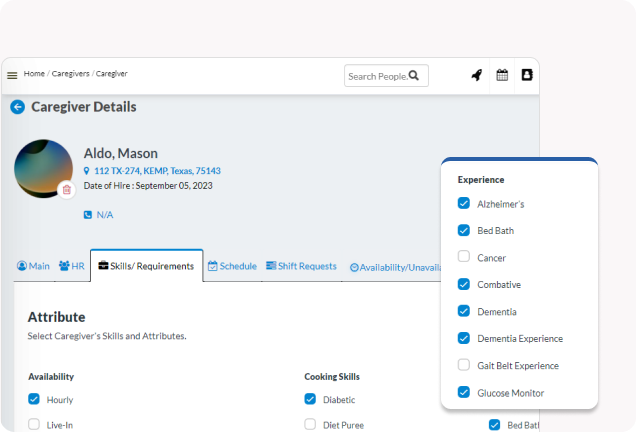Enable the Live-In availability checkbox
The image size is (636, 432).
click(34, 425)
